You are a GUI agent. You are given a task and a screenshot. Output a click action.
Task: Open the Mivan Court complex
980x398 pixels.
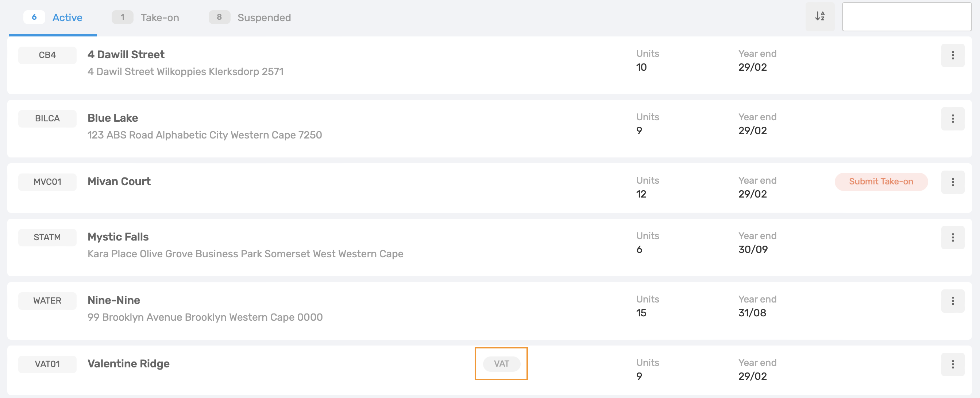119,182
